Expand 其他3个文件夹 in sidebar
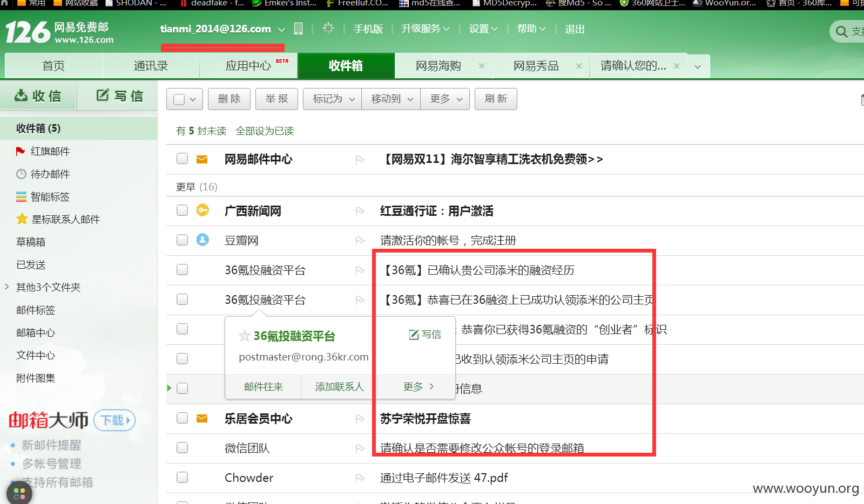This screenshot has width=864, height=504. pos(7,287)
